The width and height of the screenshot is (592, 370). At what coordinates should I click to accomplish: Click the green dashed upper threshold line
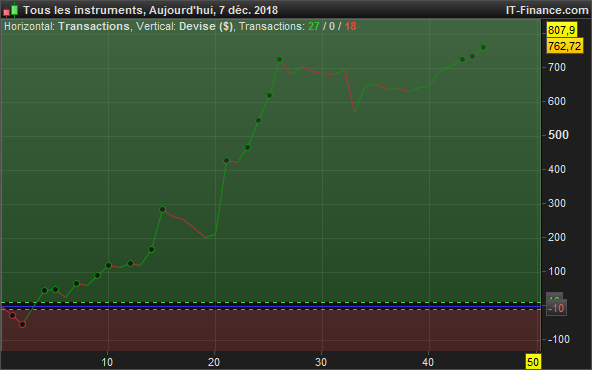(x=271, y=302)
